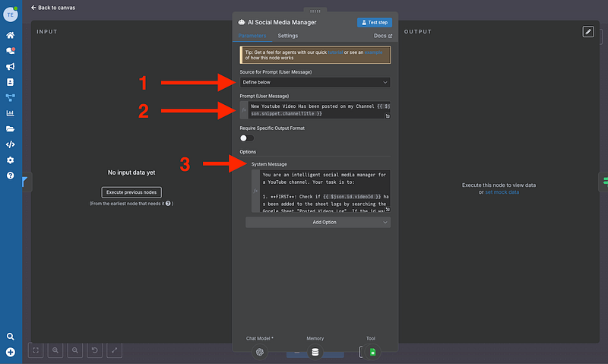The width and height of the screenshot is (608, 364).
Task: Switch to the Settings tab
Action: pyautogui.click(x=287, y=36)
